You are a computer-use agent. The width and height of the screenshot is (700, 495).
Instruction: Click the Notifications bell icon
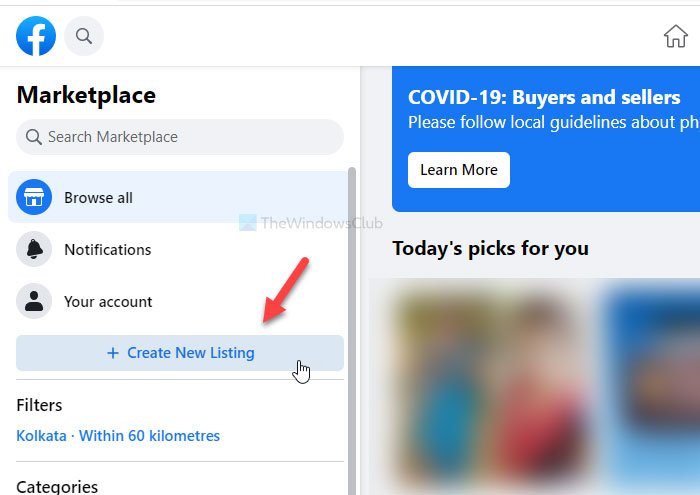coord(34,250)
